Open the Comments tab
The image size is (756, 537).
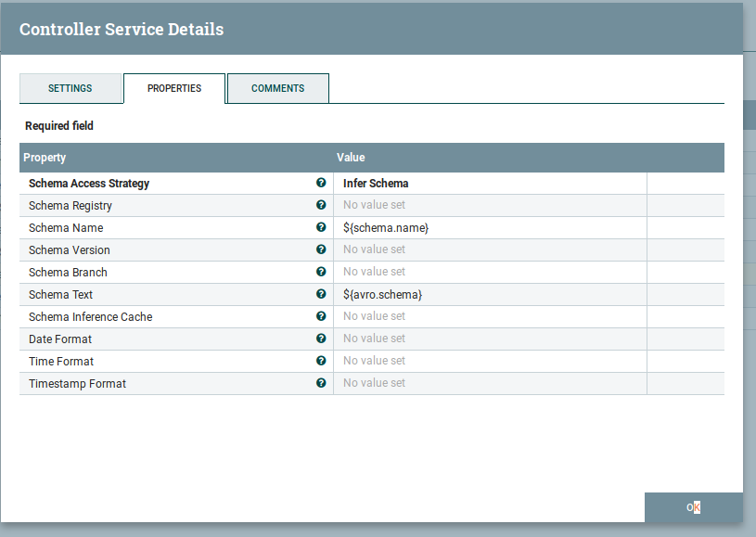277,89
